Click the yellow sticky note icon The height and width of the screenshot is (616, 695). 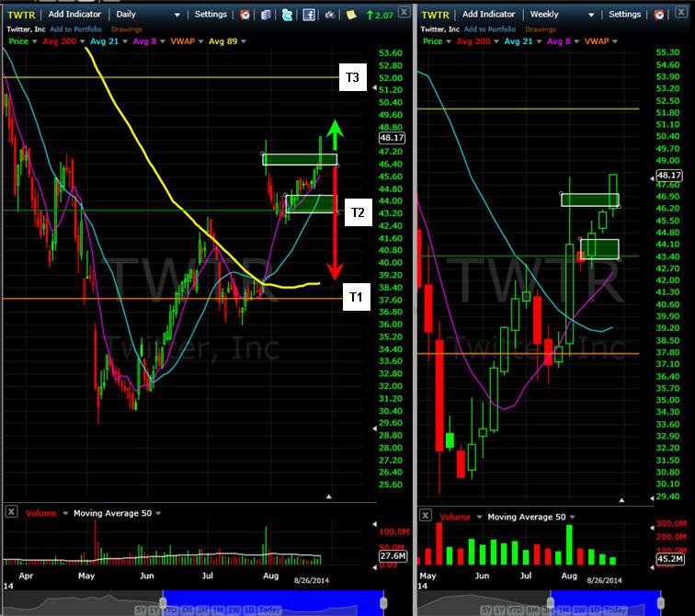pos(351,15)
